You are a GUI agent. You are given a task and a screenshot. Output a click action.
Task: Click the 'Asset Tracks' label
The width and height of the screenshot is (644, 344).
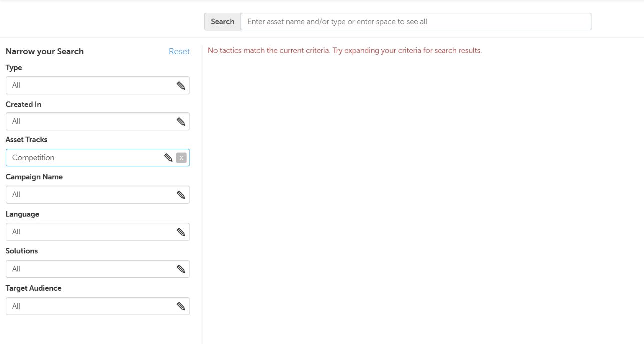[26, 140]
